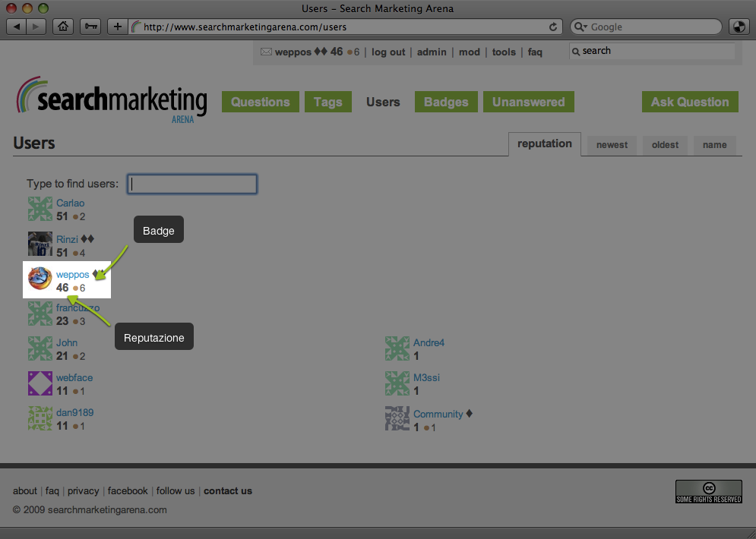Click M3ssi's avatar image
This screenshot has width=756, height=539.
click(x=397, y=383)
